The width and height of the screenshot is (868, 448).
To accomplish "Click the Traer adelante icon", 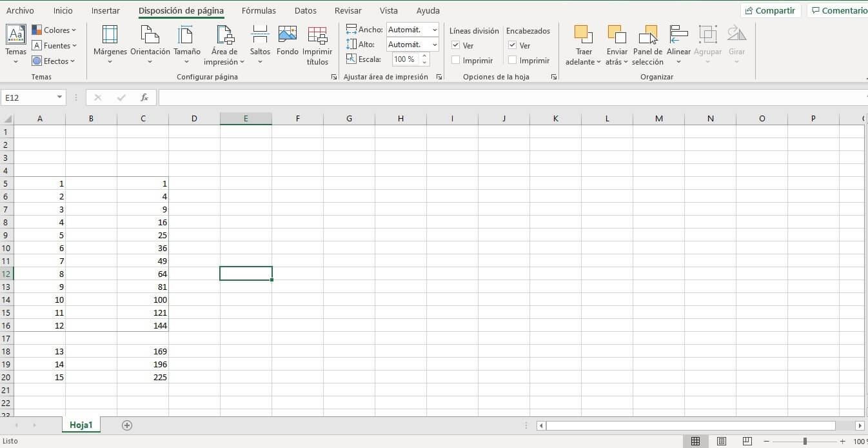I will click(x=584, y=34).
